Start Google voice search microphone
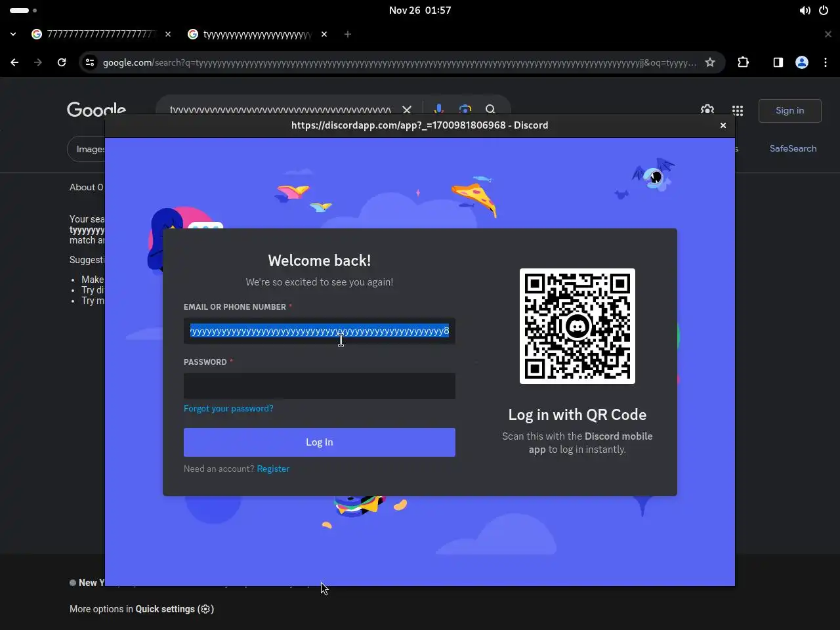This screenshot has width=840, height=630. (438, 109)
